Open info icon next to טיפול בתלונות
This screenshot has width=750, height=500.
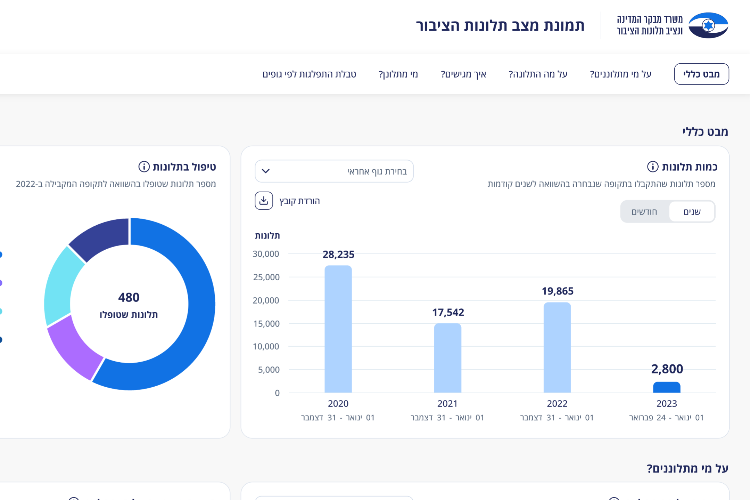[x=143, y=167]
